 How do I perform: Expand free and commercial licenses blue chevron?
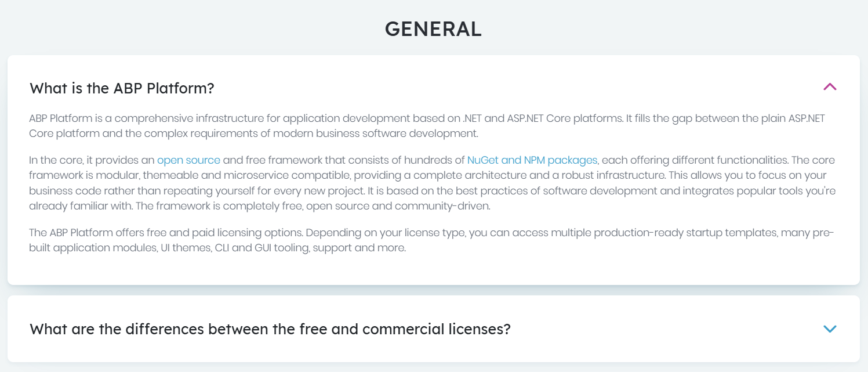click(830, 329)
